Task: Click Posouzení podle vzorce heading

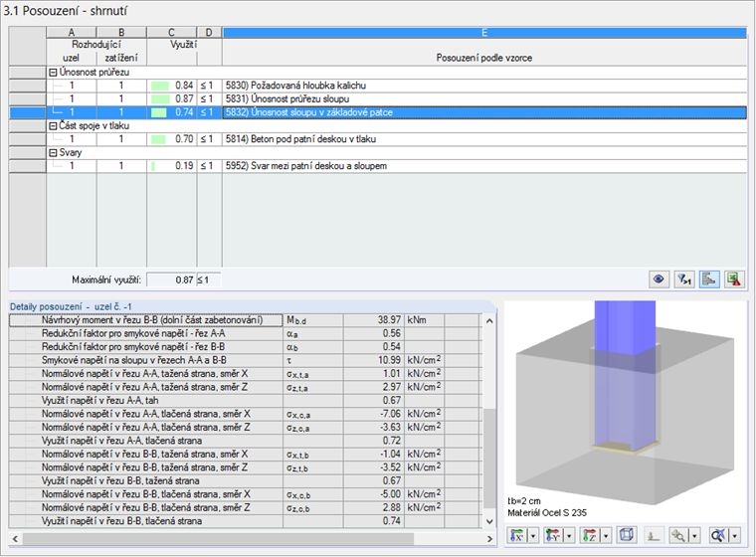Action: pos(484,58)
